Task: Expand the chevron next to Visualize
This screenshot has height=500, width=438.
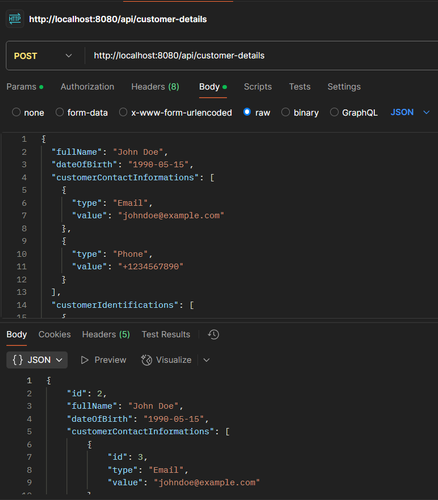Action: coord(206,360)
